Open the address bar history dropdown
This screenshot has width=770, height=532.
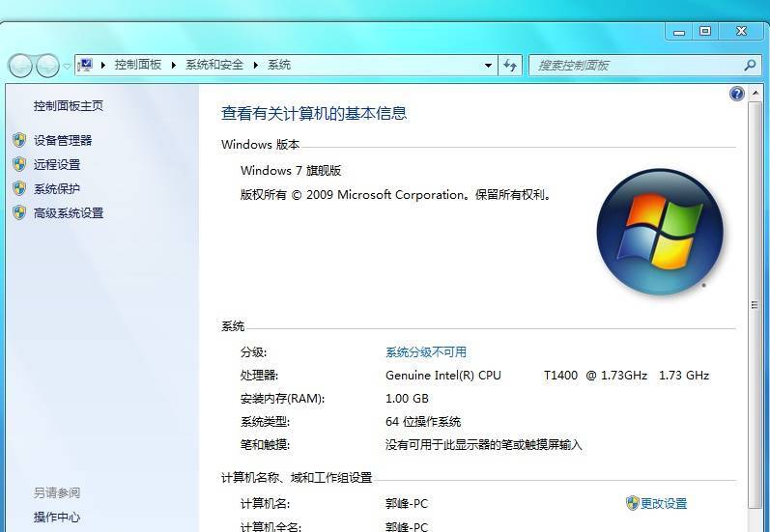tap(488, 66)
